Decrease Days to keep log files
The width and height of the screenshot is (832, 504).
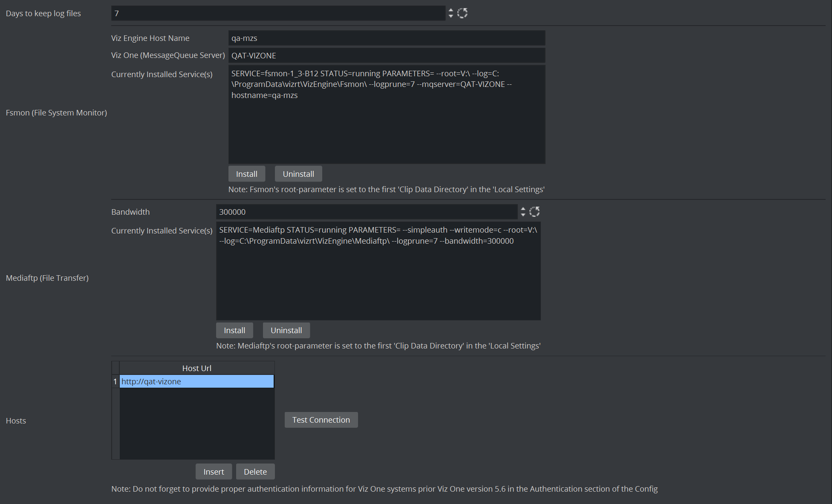[x=451, y=16]
